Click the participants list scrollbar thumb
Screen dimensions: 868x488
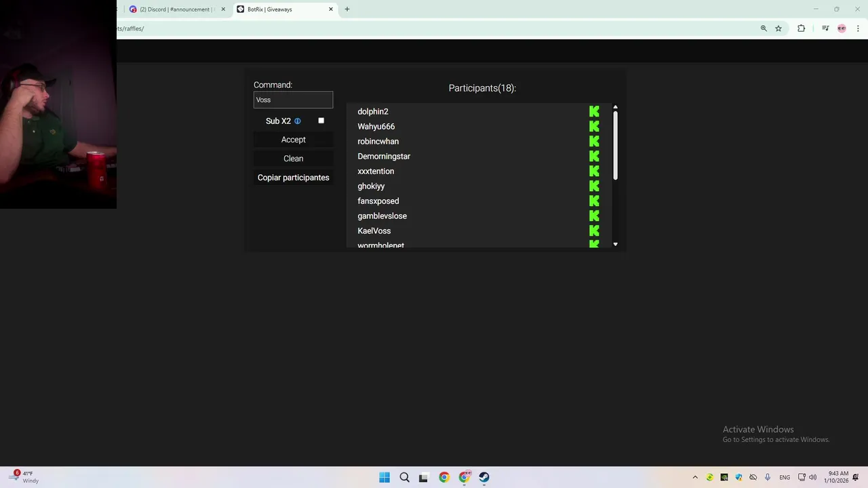(615, 146)
